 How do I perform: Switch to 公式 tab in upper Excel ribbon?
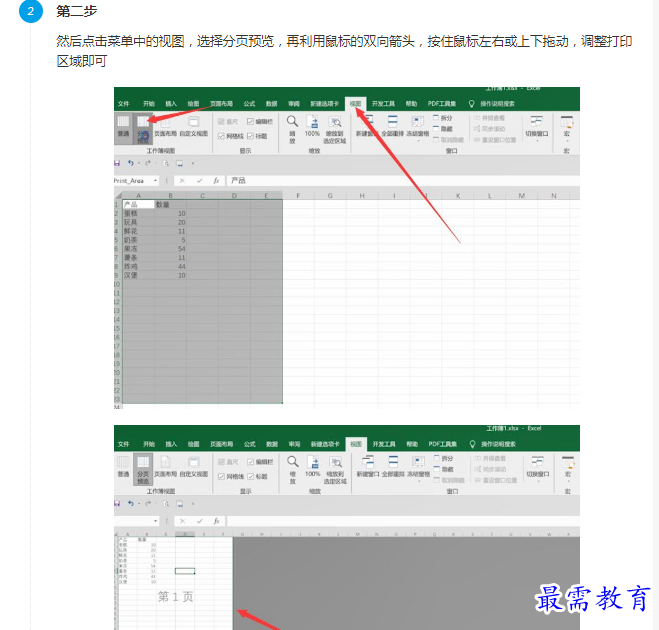coord(249,104)
